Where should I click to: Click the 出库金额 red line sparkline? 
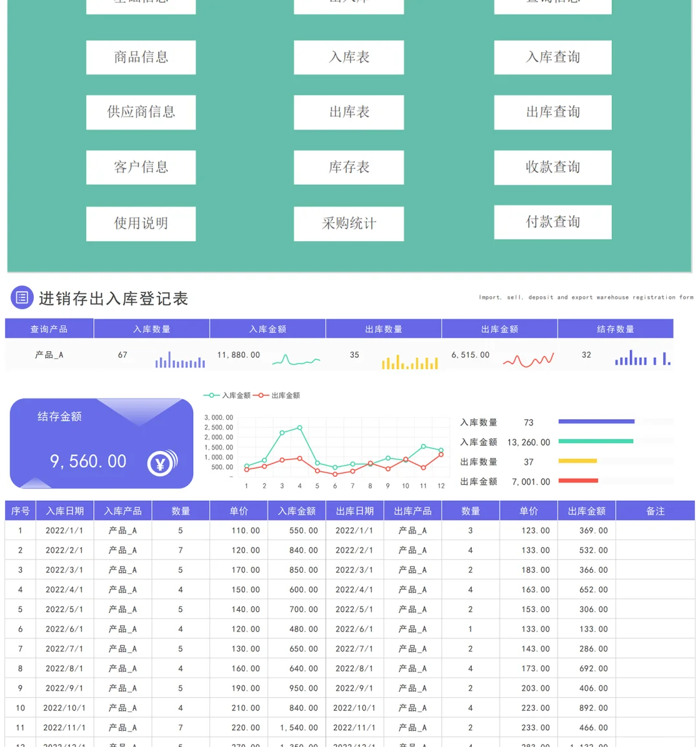pos(528,360)
